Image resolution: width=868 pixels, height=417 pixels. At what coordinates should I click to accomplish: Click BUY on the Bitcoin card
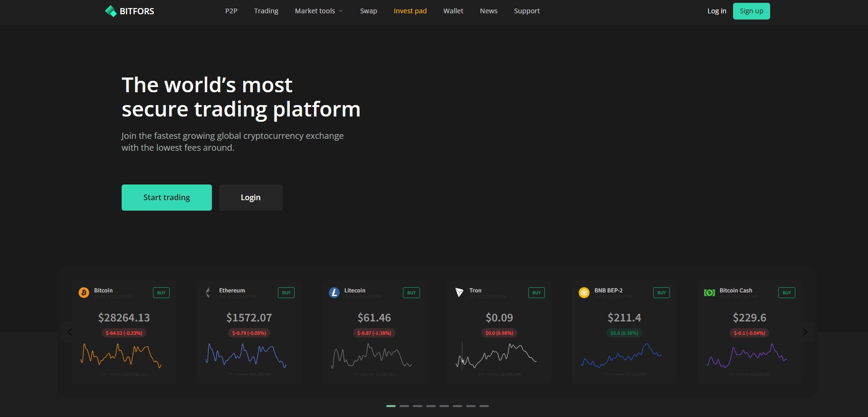161,293
